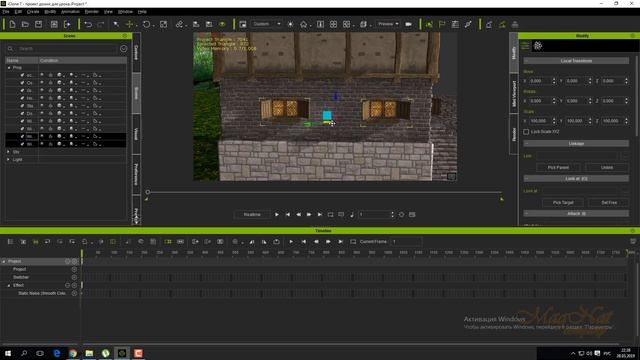Collapse the Effect track in Timeline
The width and height of the screenshot is (640, 360).
coord(9,286)
